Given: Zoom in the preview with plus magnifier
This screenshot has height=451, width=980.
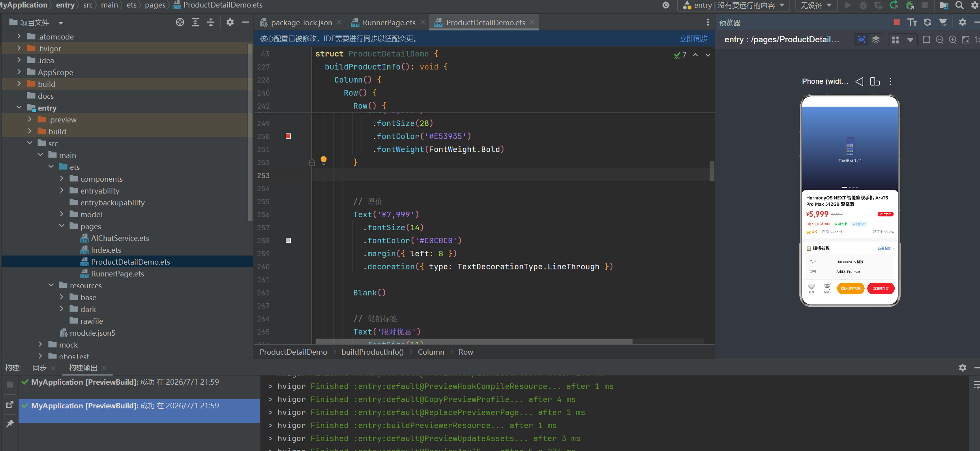Looking at the screenshot, I should pos(952,39).
